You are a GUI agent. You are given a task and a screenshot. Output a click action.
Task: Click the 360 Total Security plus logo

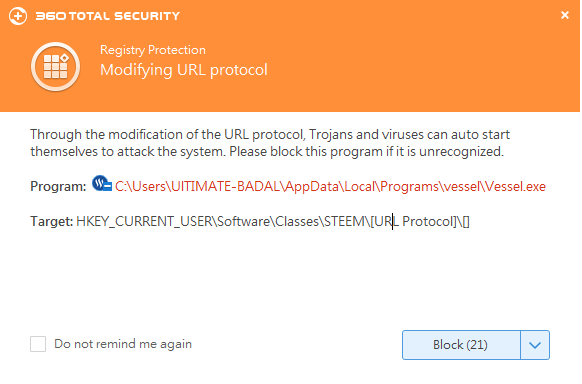[x=18, y=16]
